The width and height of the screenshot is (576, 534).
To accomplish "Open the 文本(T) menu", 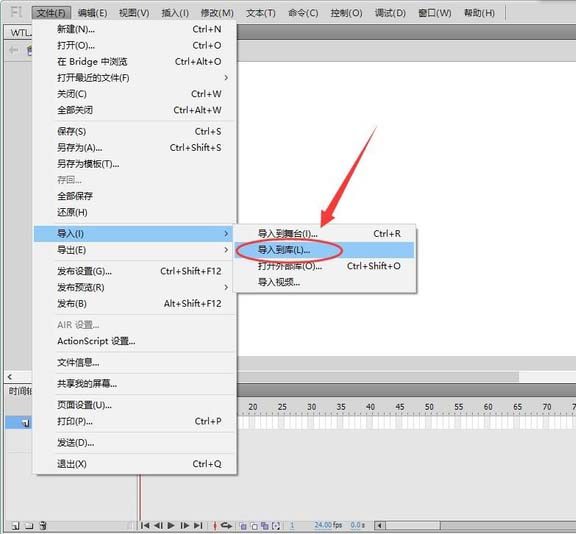I will (x=261, y=13).
